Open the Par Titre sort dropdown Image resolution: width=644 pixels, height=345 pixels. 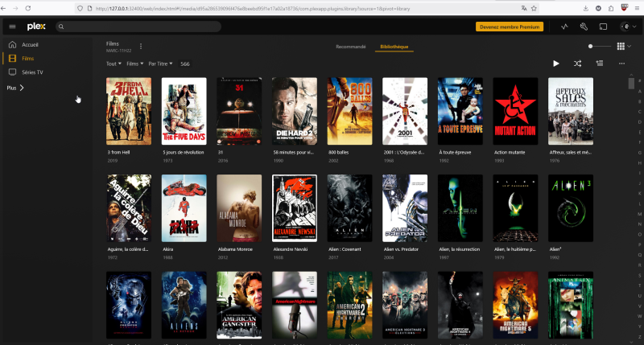click(x=160, y=64)
